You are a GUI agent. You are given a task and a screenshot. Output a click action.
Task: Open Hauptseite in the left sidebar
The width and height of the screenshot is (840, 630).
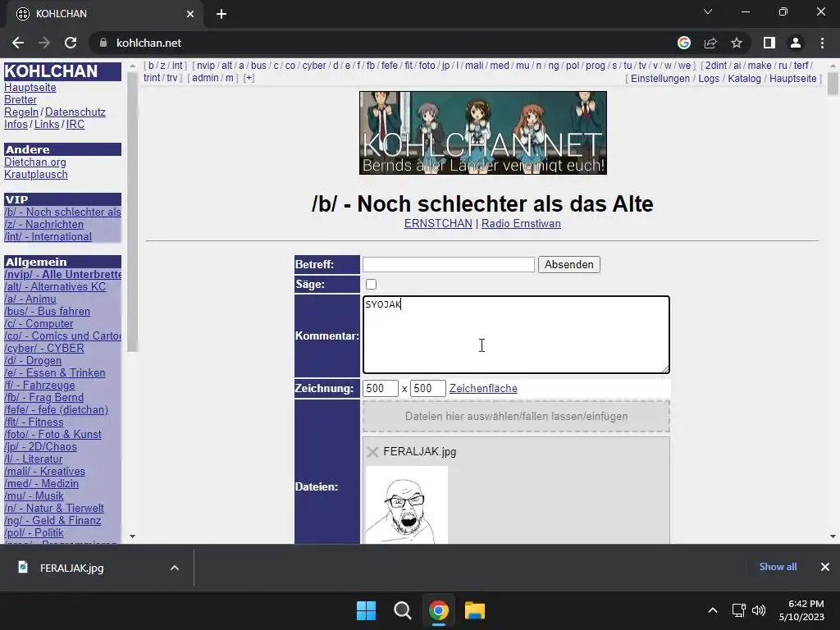pyautogui.click(x=30, y=87)
